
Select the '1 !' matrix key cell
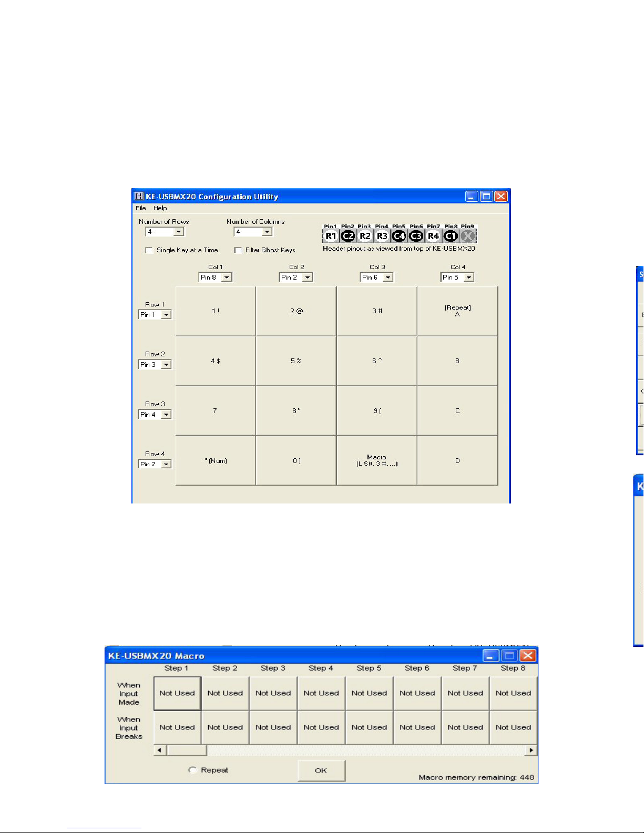[216, 311]
